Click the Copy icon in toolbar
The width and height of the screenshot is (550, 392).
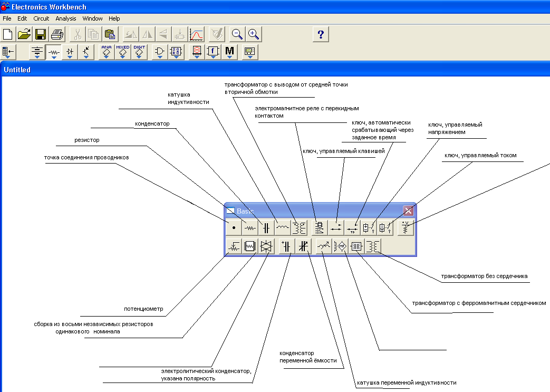[x=93, y=34]
